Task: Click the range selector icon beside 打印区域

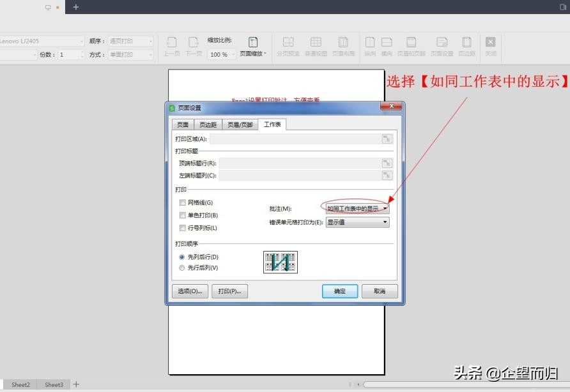Action: point(386,139)
